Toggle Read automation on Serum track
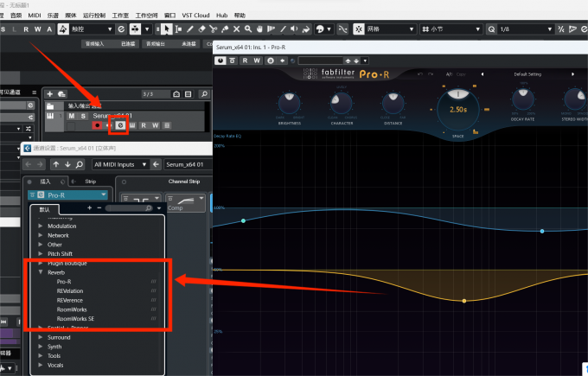588x376 pixels. 144,125
